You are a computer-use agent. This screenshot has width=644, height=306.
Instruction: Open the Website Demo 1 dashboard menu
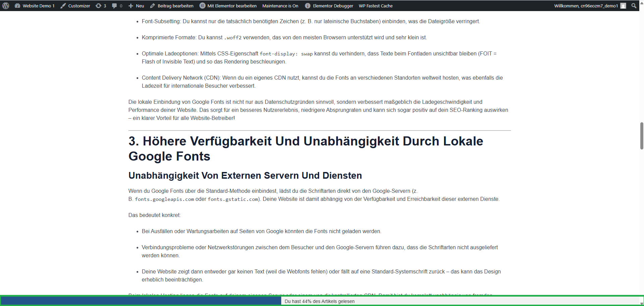[x=35, y=6]
